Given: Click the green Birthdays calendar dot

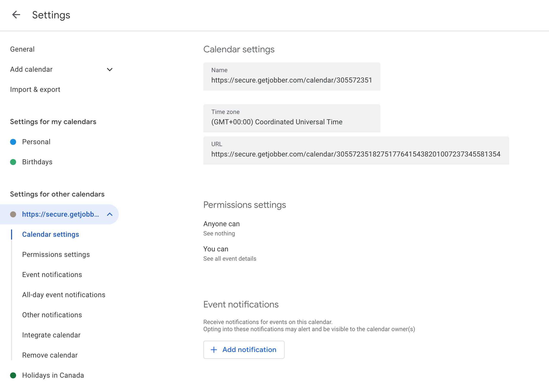Looking at the screenshot, I should (13, 162).
